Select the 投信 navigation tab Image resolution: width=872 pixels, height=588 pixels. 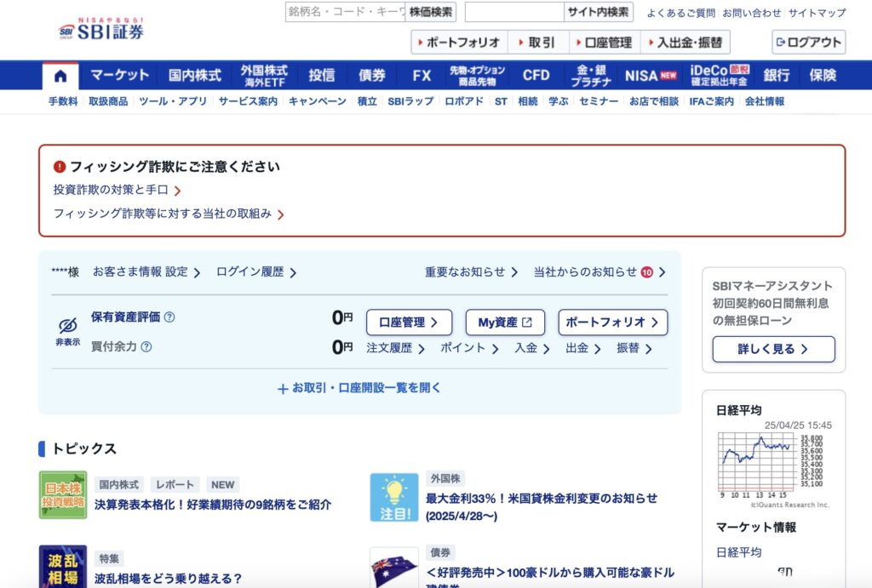(322, 76)
